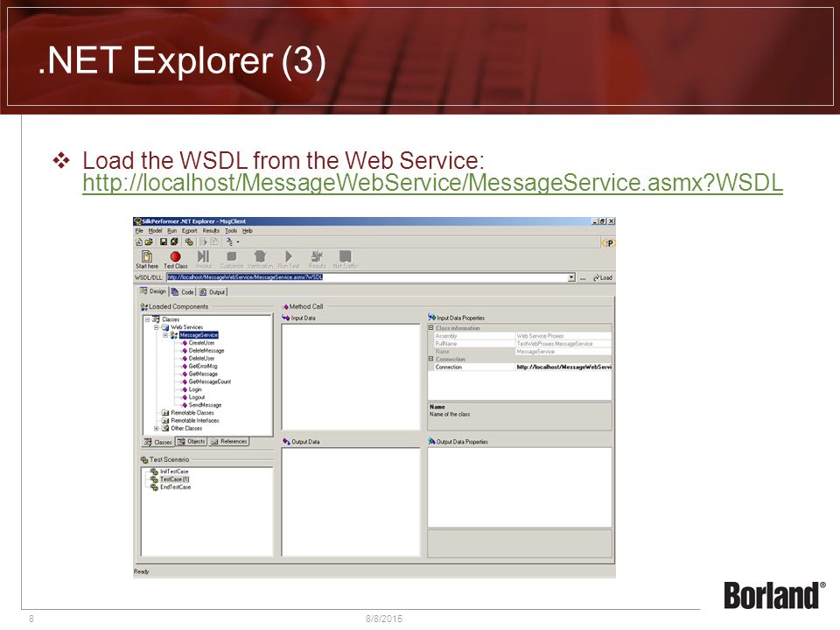Select the GetErrorMsg method
840x630 pixels.
[x=203, y=367]
